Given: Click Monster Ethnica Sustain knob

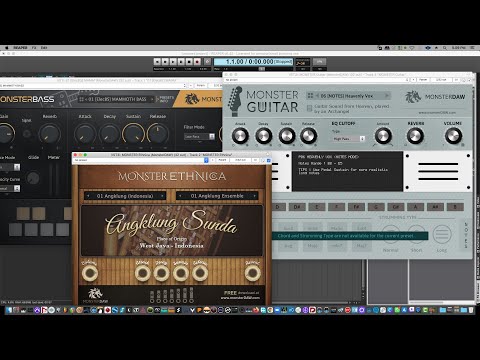Looking at the screenshot, I should [180, 273].
